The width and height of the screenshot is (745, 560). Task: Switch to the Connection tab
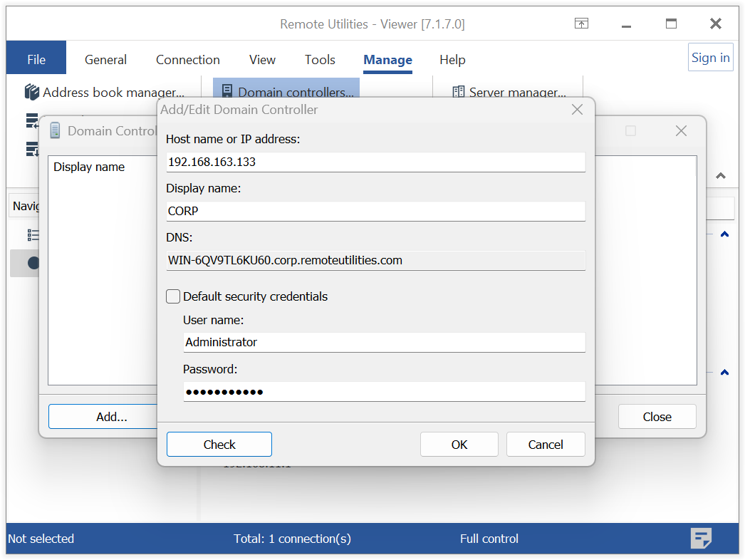(188, 60)
